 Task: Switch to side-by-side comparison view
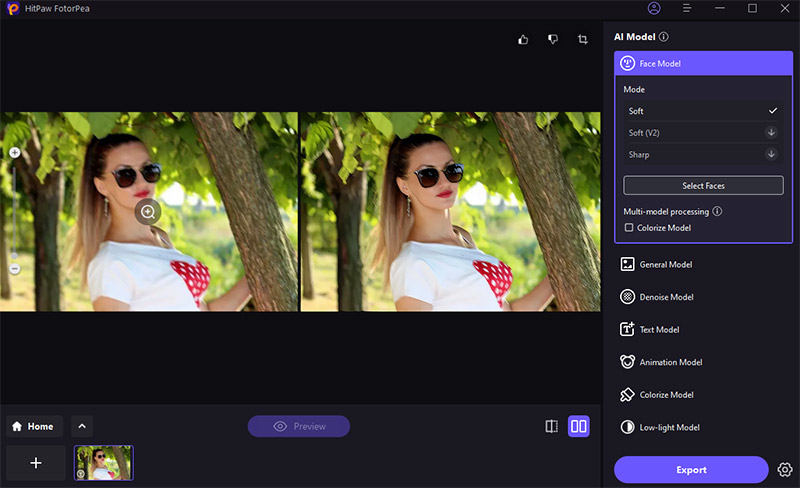click(578, 427)
